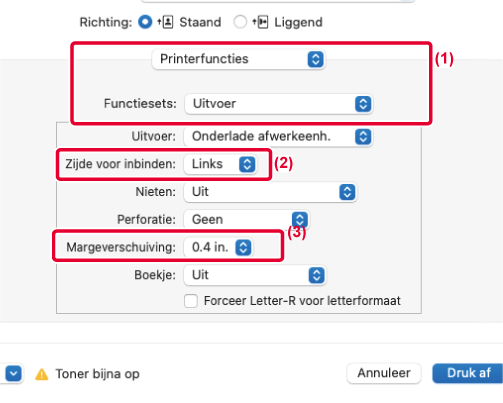Click the blue stepper arrows on Functiesets
Image resolution: width=503 pixels, height=403 pixels.
point(363,104)
